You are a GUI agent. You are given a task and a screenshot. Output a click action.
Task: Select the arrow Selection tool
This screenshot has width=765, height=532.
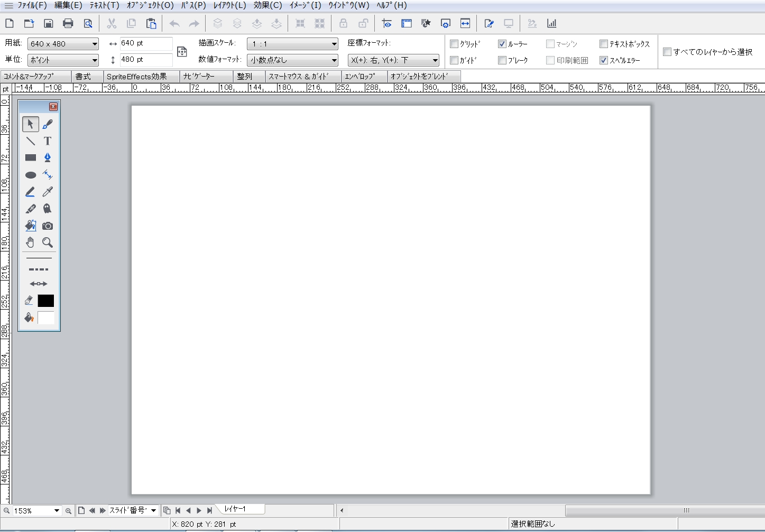[31, 124]
